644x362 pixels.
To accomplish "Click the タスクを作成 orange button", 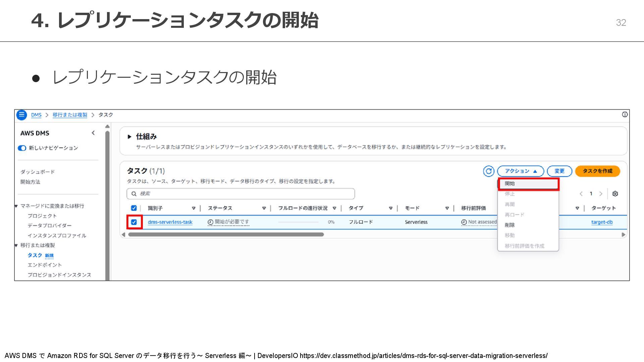I will click(x=597, y=171).
